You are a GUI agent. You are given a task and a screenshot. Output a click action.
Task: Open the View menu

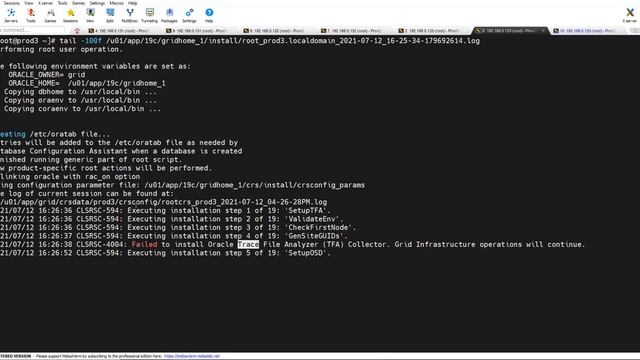coord(29,3)
